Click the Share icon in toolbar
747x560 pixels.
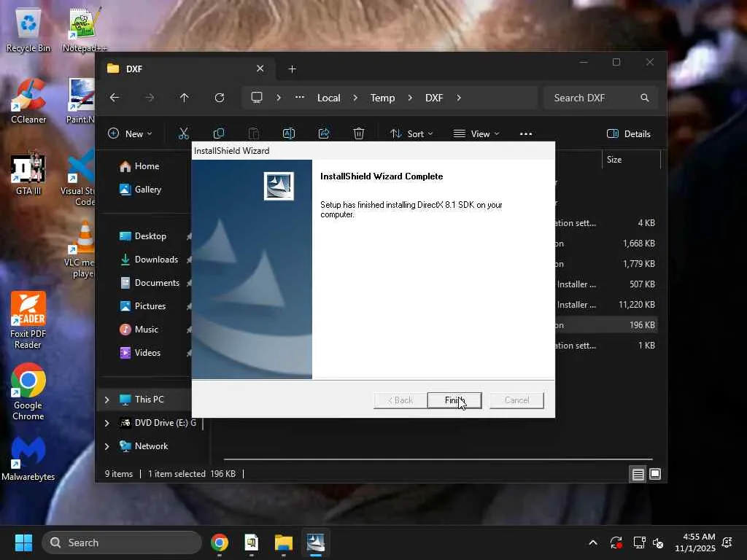click(x=324, y=134)
